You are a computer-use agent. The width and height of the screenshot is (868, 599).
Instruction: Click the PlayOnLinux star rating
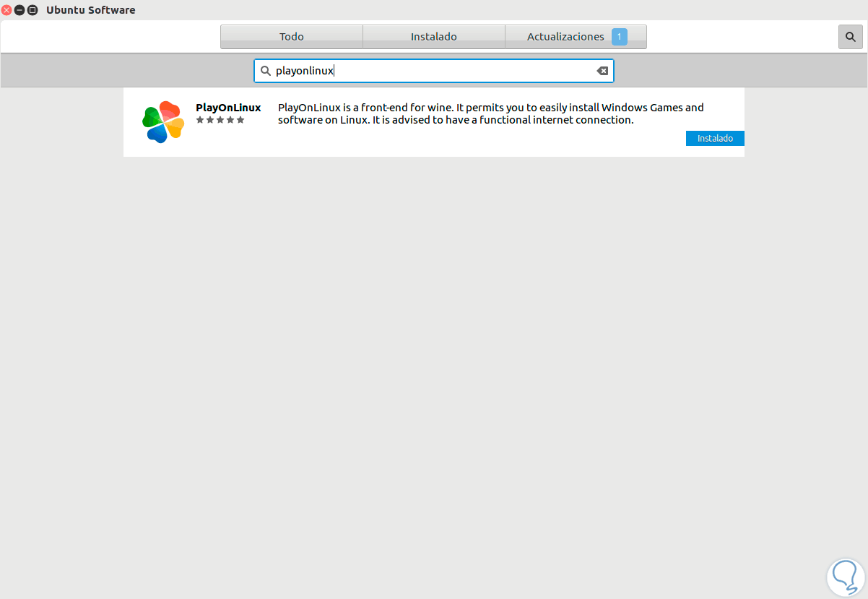coord(220,120)
